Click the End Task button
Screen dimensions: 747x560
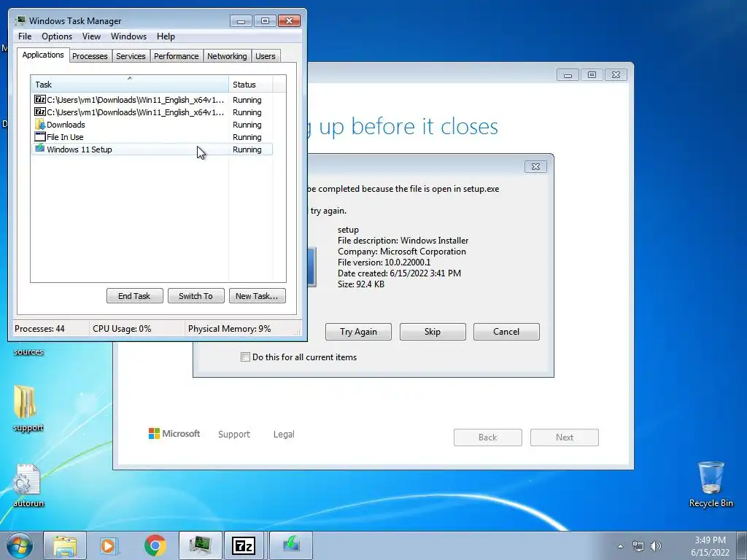pos(134,296)
